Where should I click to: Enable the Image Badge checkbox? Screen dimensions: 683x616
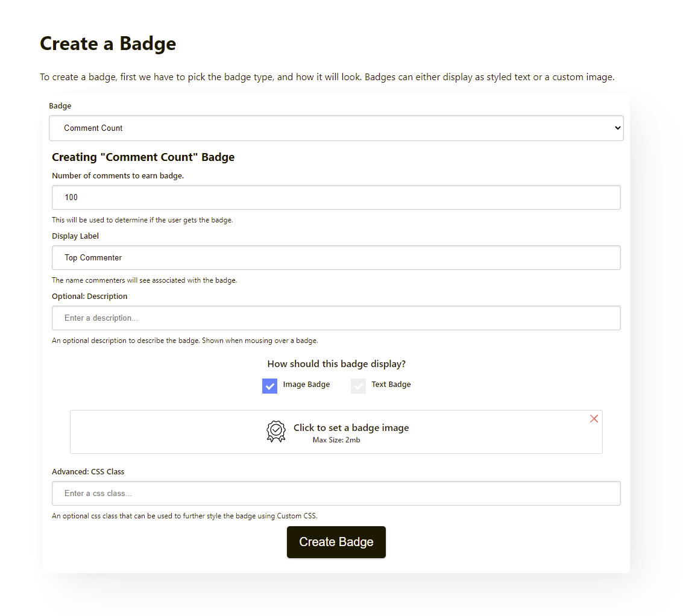(x=269, y=386)
